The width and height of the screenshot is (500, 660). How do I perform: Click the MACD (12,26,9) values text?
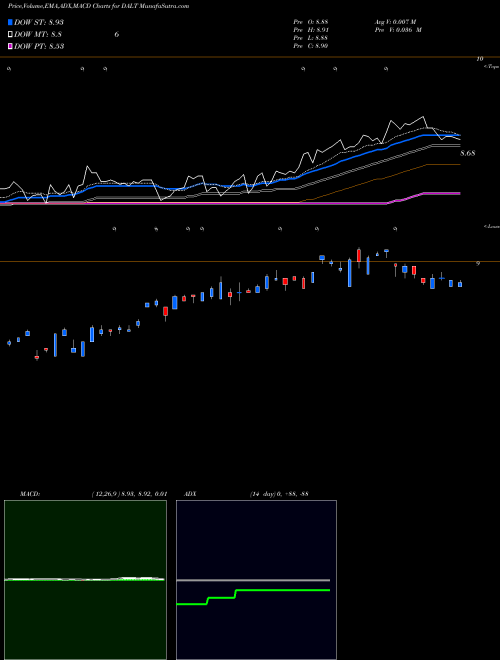[130, 494]
